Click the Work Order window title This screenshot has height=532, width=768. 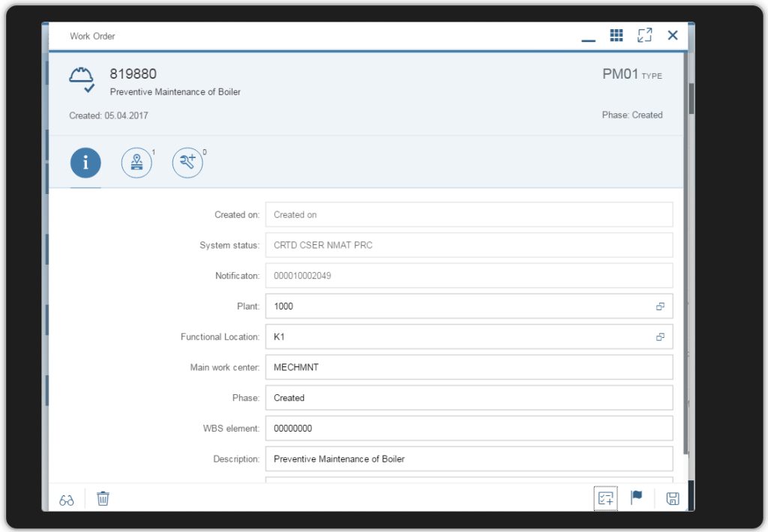pyautogui.click(x=92, y=36)
